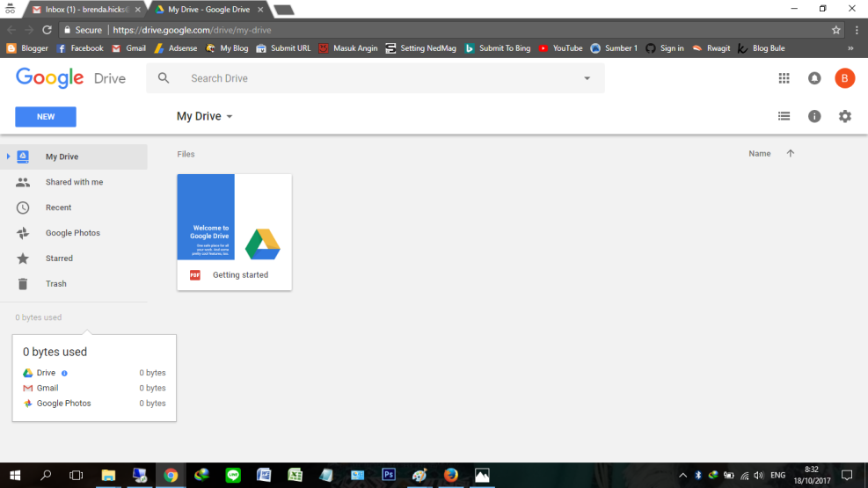Show details with the info icon
The height and width of the screenshot is (488, 868).
click(814, 116)
